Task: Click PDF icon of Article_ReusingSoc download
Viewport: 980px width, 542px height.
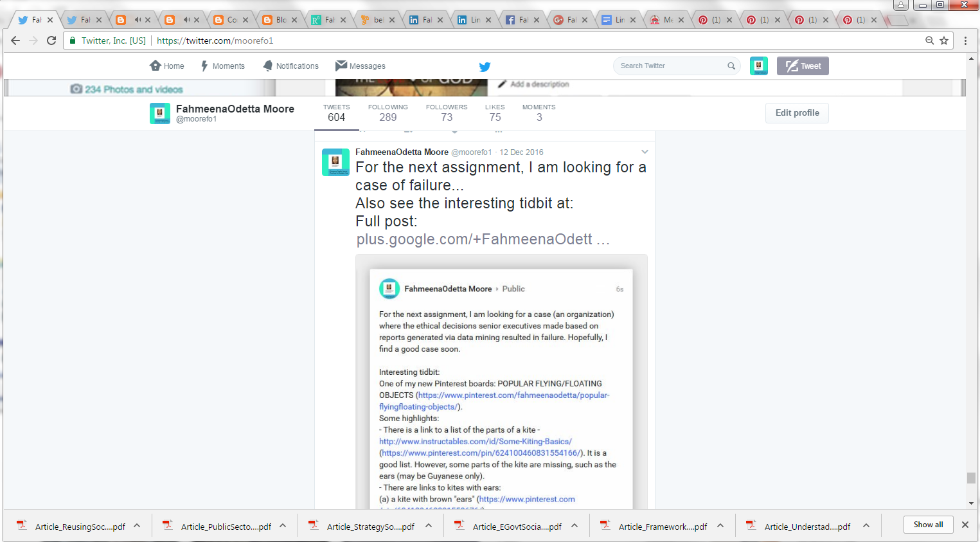Action: point(22,525)
